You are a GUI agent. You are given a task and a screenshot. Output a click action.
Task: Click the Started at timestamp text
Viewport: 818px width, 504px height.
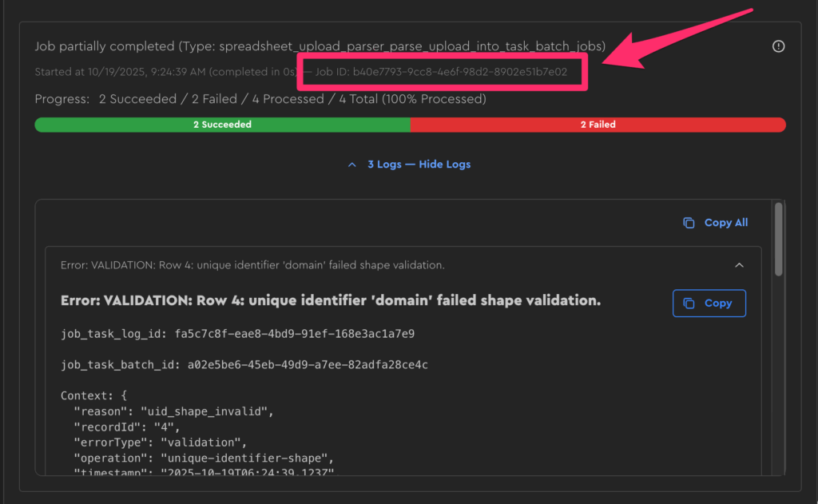tap(164, 72)
